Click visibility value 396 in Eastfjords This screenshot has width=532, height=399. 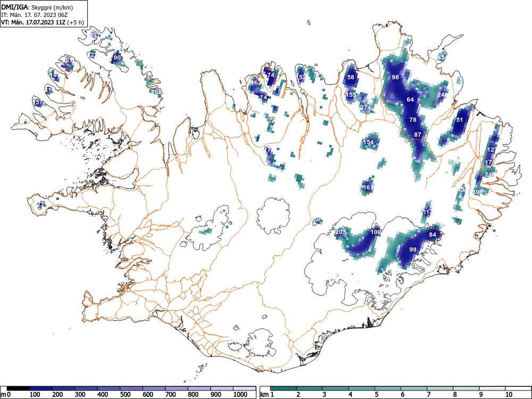click(477, 192)
